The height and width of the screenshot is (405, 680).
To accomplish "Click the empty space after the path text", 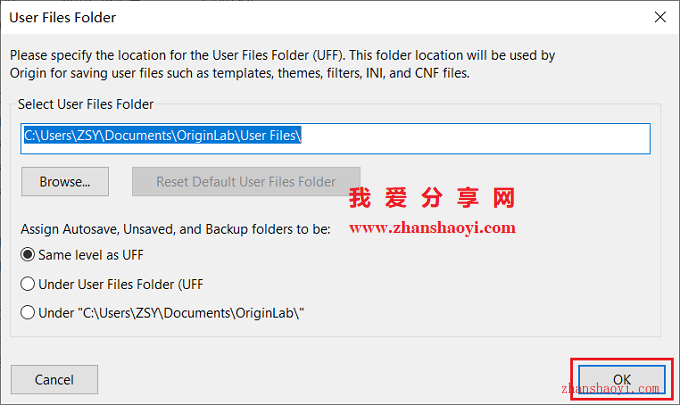I will pyautogui.click(x=475, y=138).
